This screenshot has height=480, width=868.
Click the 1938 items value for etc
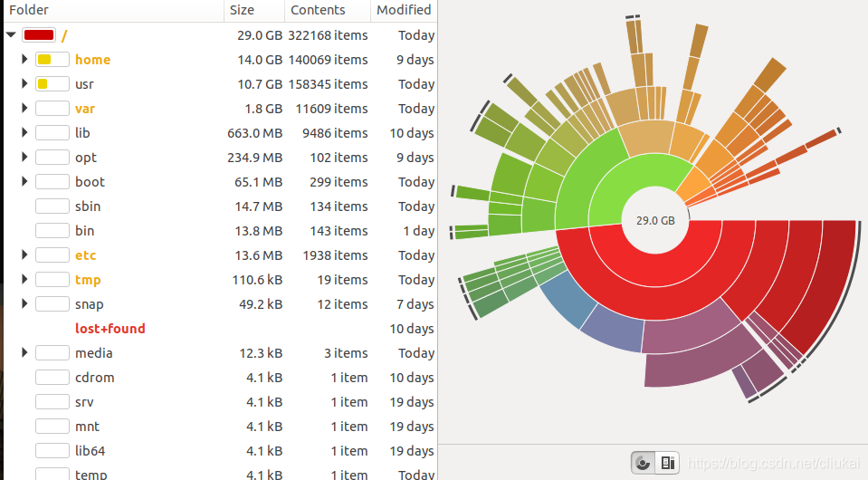click(335, 255)
